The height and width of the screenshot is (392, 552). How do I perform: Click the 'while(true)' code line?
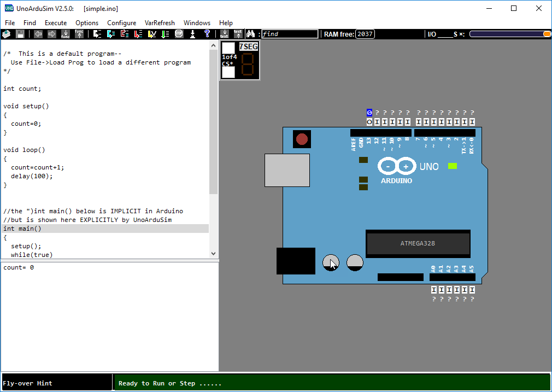tap(32, 255)
